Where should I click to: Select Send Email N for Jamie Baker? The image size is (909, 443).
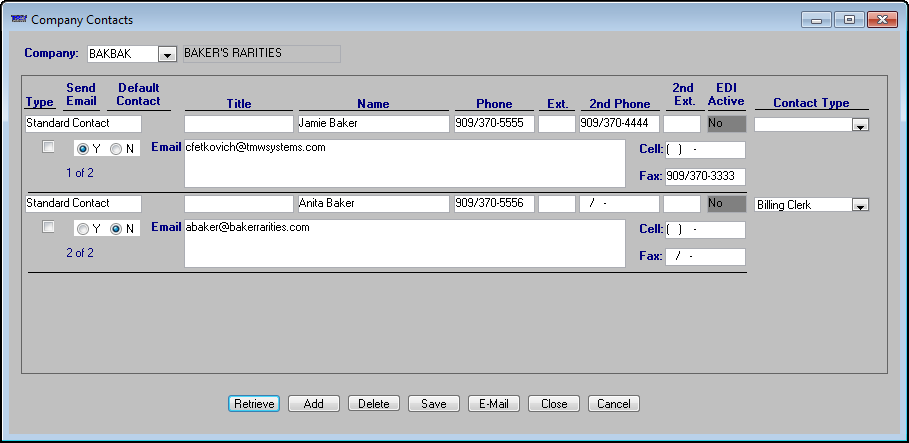116,149
